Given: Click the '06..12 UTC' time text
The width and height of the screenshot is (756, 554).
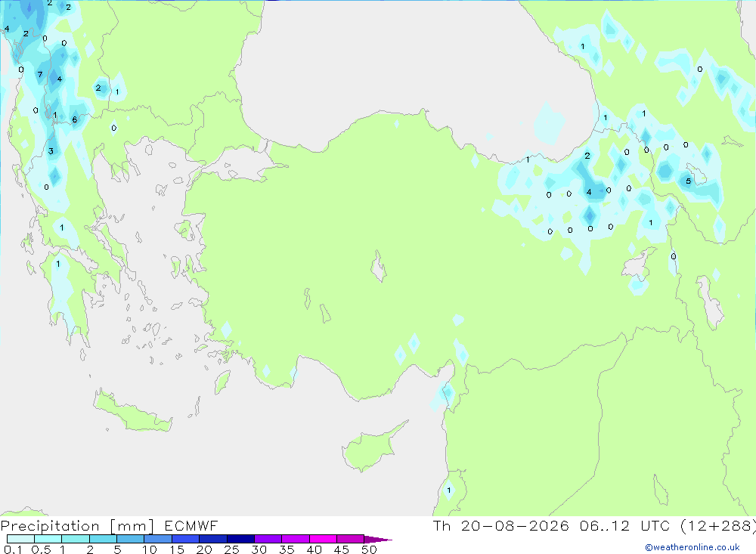Looking at the screenshot, I should [x=625, y=525].
